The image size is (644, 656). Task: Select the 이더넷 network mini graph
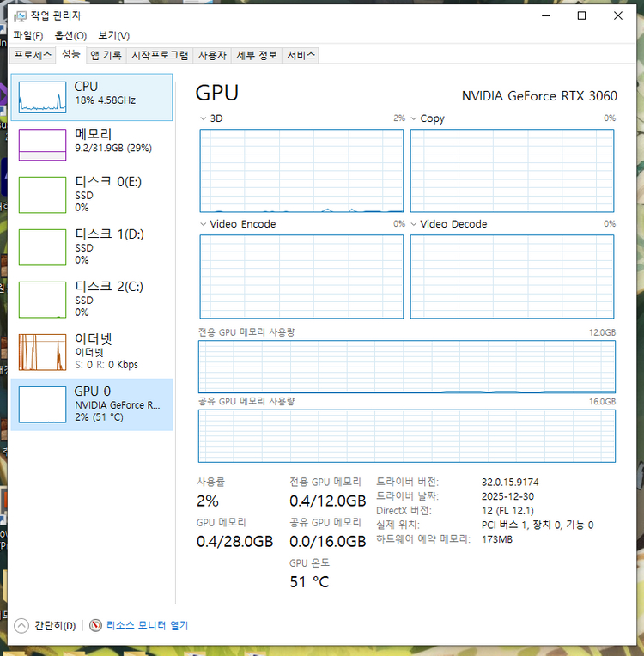pyautogui.click(x=42, y=352)
